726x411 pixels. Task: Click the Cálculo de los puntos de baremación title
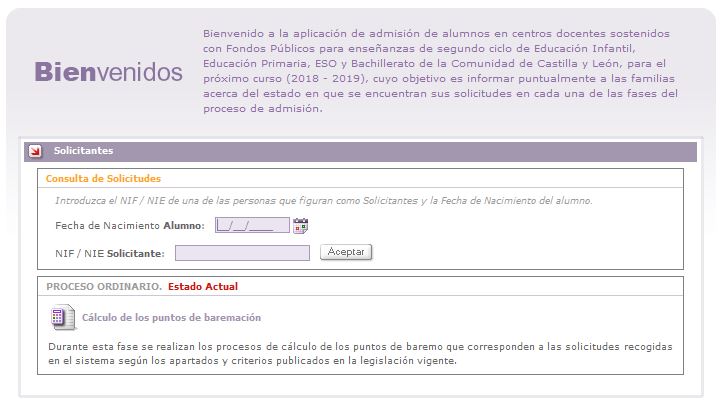point(171,318)
